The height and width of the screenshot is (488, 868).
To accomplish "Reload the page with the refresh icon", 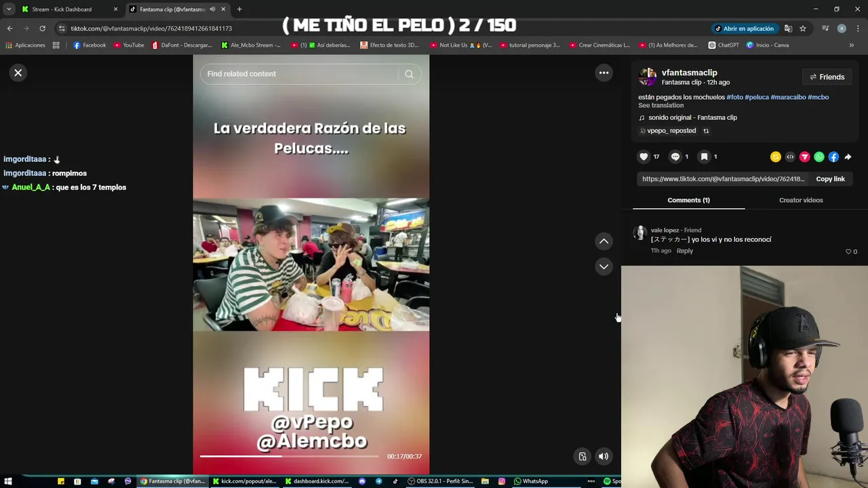I will click(x=42, y=28).
